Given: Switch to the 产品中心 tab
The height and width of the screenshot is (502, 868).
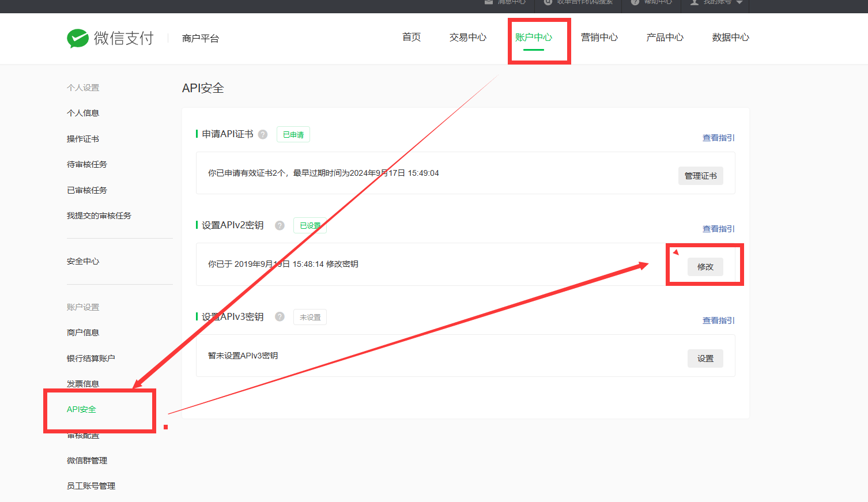Looking at the screenshot, I should coord(665,37).
